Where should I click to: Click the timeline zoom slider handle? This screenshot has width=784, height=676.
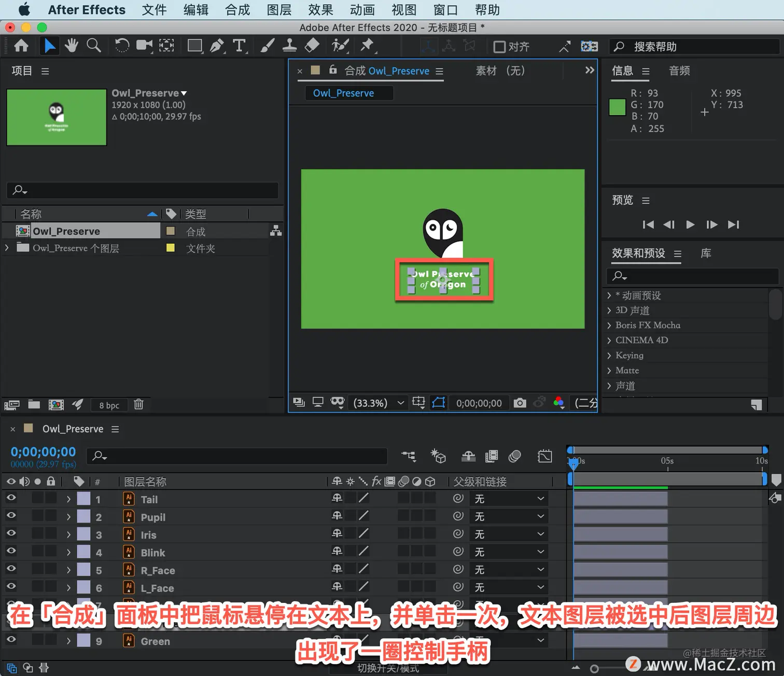(x=594, y=669)
